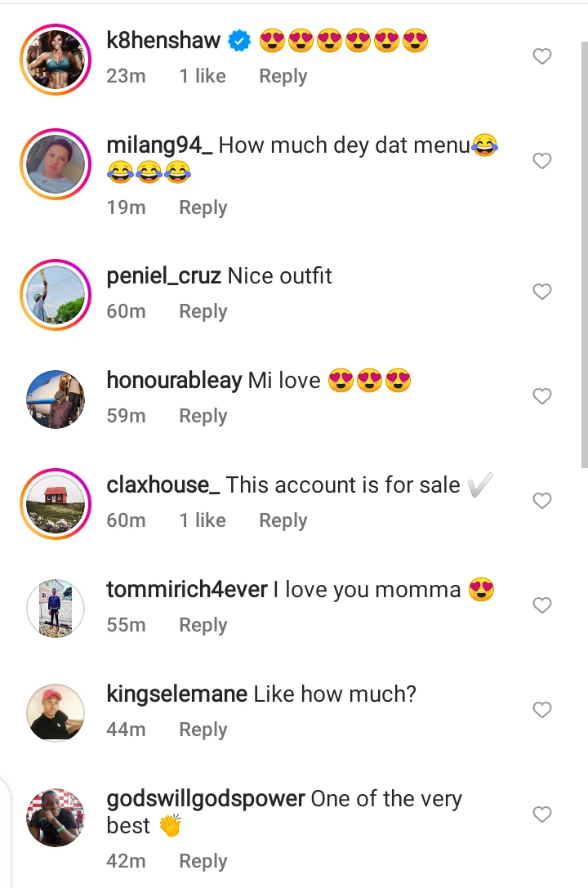
Task: Heart godswillgodspower's "One of the very best" comment
Action: click(x=542, y=814)
